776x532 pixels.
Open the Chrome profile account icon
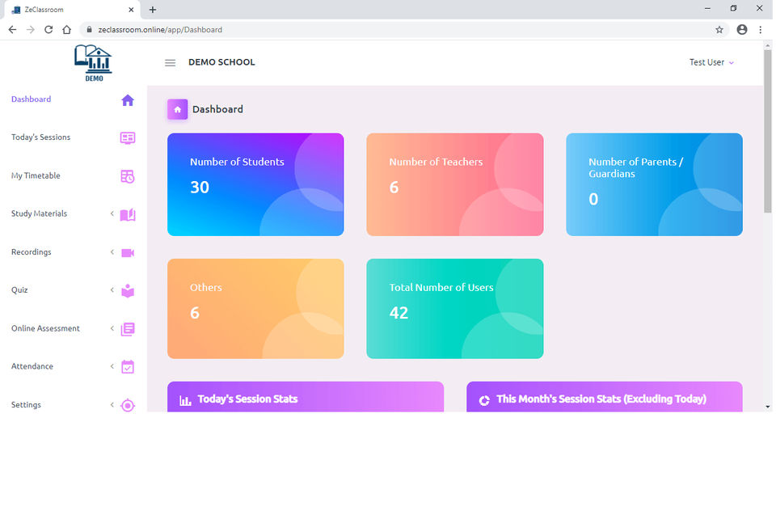[742, 30]
